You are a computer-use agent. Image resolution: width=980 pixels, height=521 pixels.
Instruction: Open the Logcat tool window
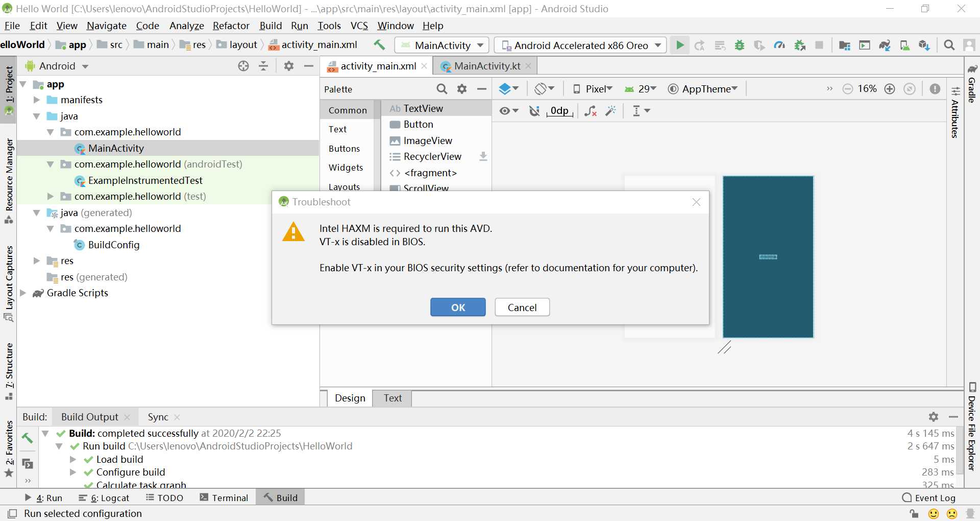[x=104, y=498]
